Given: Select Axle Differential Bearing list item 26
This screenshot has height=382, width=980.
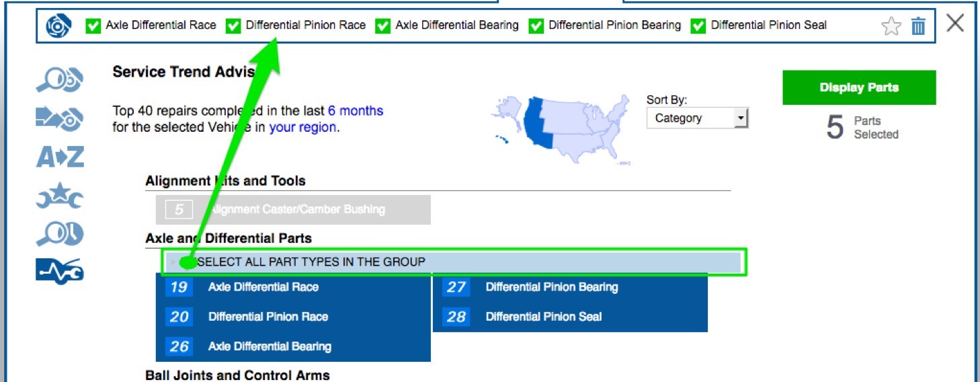Looking at the screenshot, I should 269,347.
